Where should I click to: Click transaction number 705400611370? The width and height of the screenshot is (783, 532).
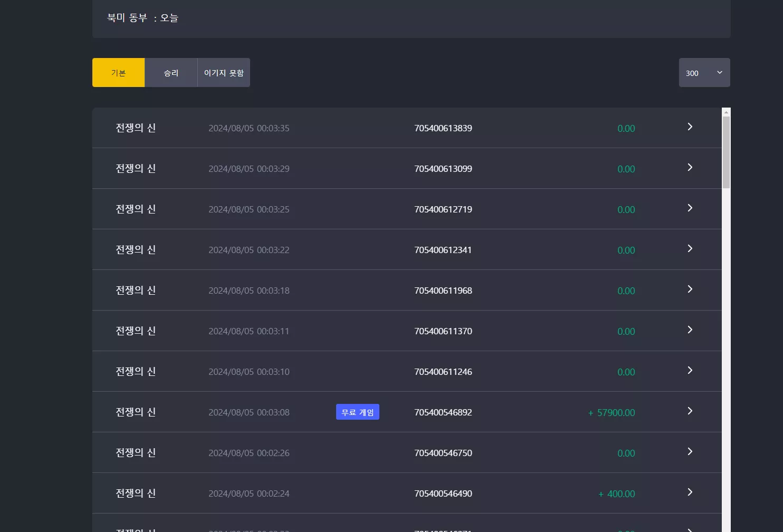[443, 331]
